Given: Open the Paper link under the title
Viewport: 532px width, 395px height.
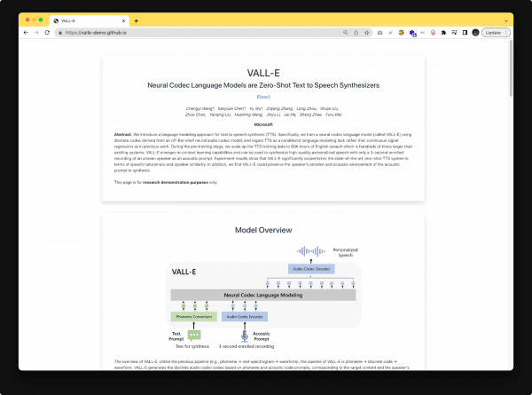Looking at the screenshot, I should coord(263,97).
